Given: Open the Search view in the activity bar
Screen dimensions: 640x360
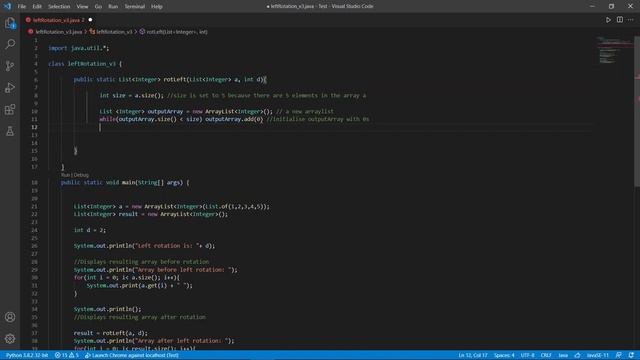Looking at the screenshot, I should [x=10, y=44].
